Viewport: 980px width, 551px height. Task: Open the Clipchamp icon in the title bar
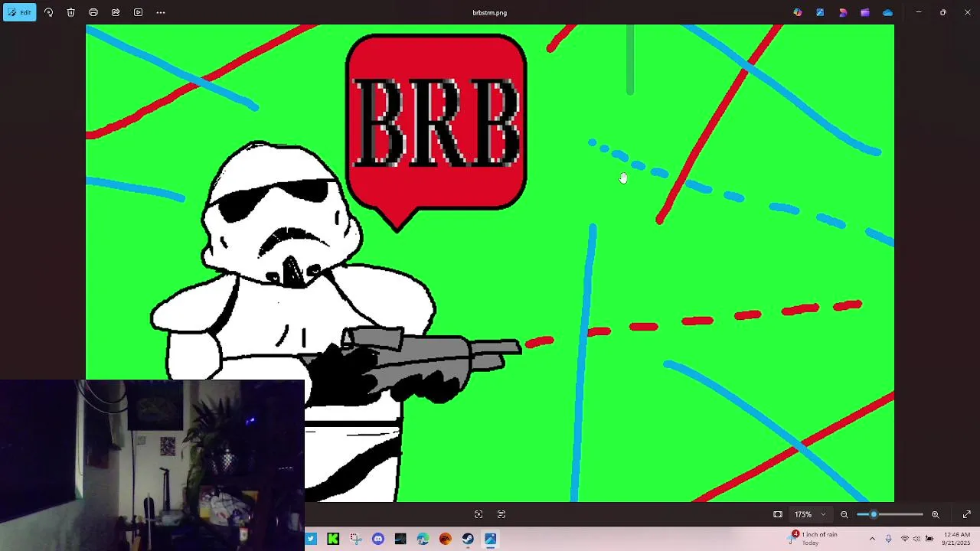coord(843,12)
